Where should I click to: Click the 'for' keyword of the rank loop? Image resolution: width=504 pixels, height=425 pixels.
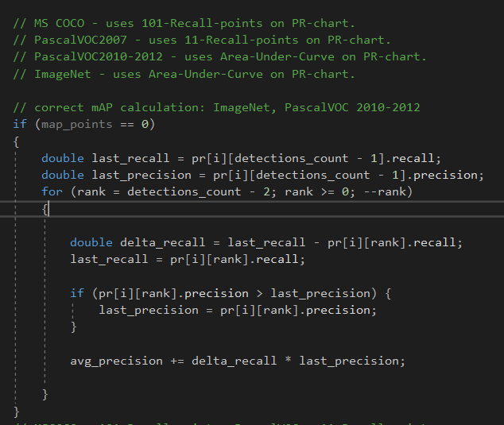click(52, 191)
